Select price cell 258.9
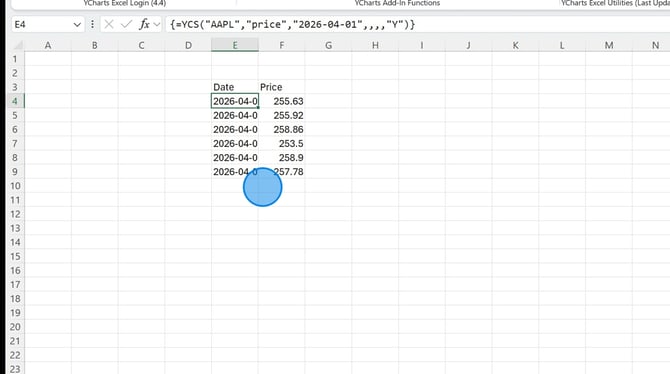The width and height of the screenshot is (670, 374). (x=282, y=158)
